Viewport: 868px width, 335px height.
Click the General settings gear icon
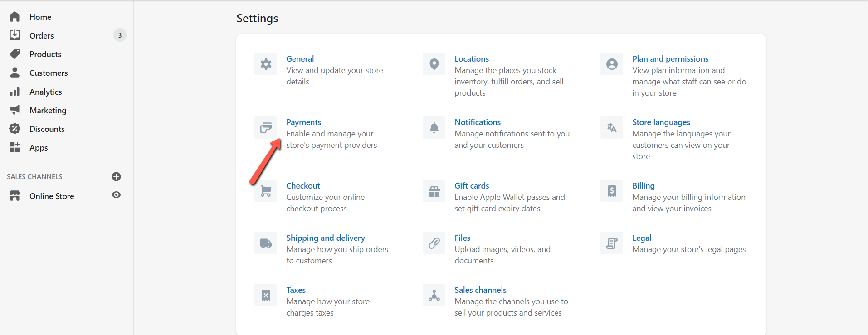266,64
